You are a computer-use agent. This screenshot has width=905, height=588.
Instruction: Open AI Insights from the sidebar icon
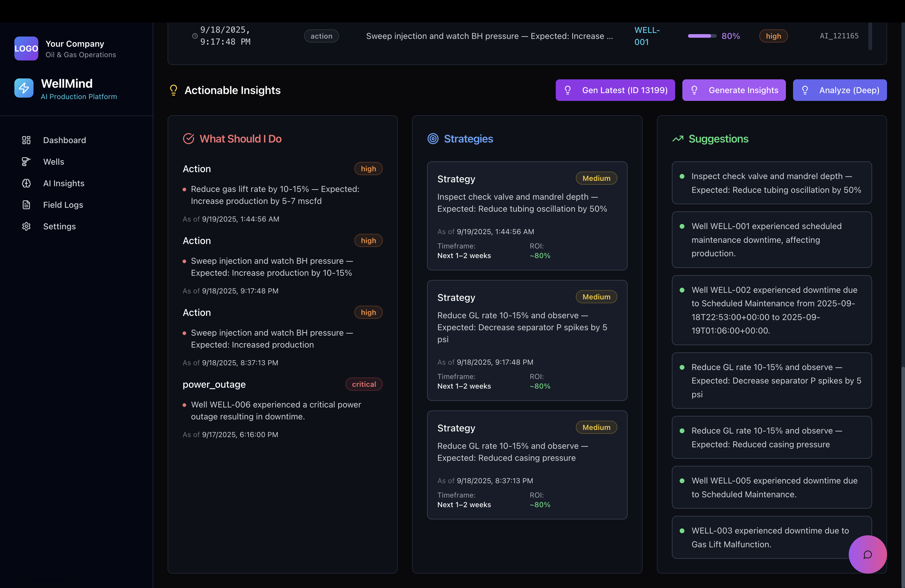click(26, 183)
